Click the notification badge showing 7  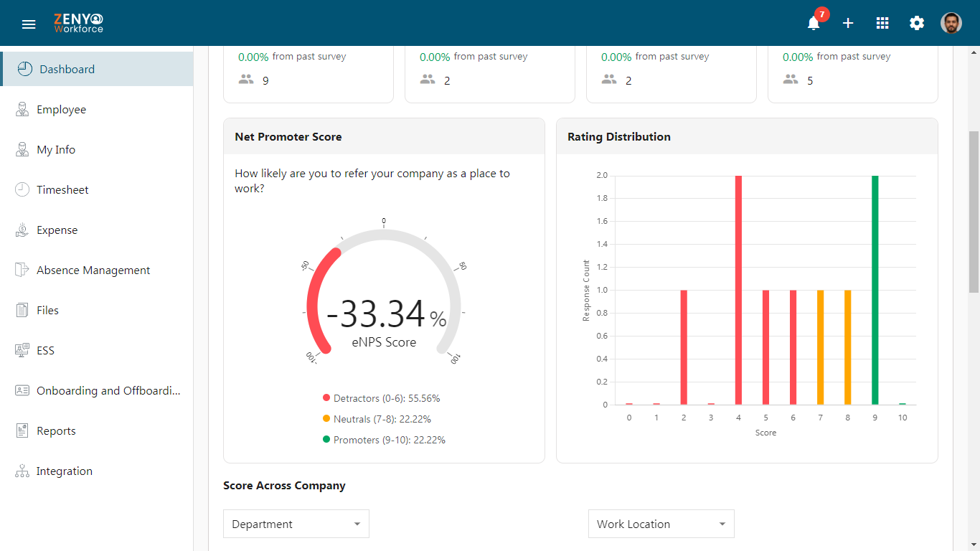(822, 14)
